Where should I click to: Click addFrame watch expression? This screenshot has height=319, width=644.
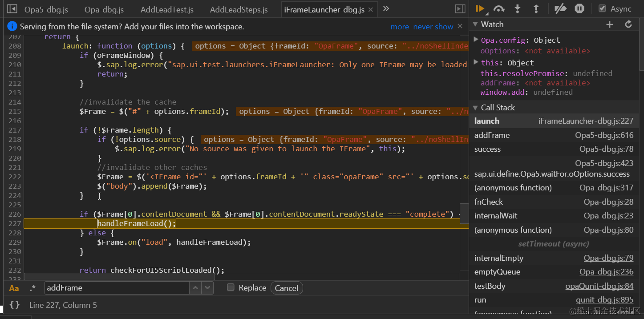[x=535, y=83]
